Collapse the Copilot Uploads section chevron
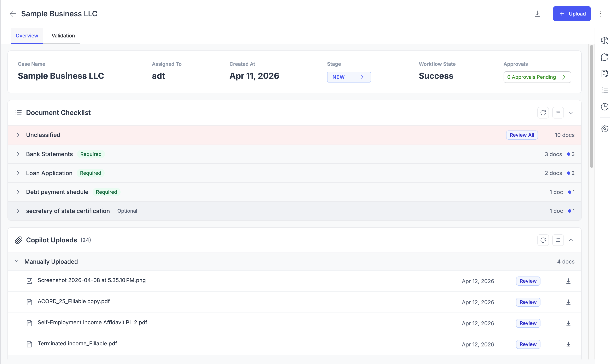614x364 pixels. tap(570, 240)
